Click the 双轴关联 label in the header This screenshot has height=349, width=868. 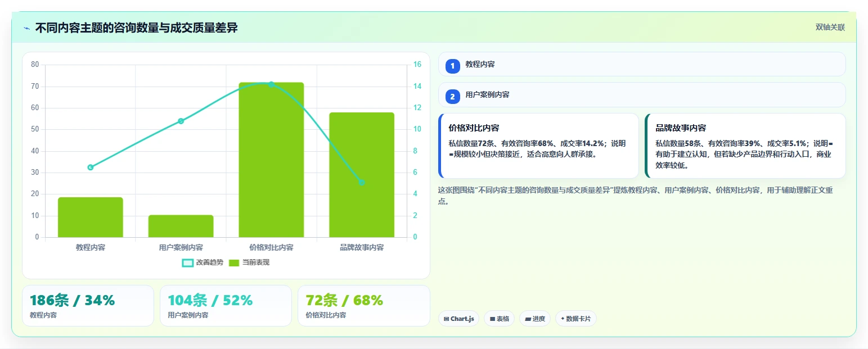pyautogui.click(x=830, y=28)
